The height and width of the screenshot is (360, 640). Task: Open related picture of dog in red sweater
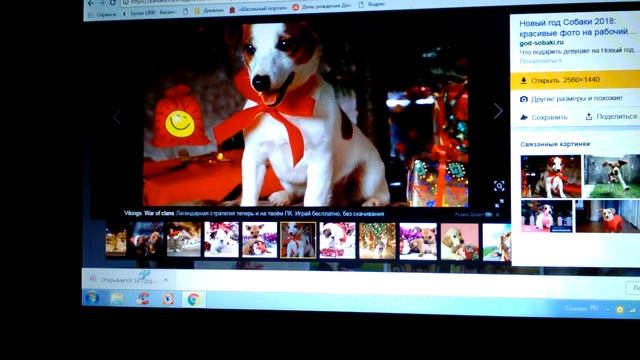click(608, 216)
